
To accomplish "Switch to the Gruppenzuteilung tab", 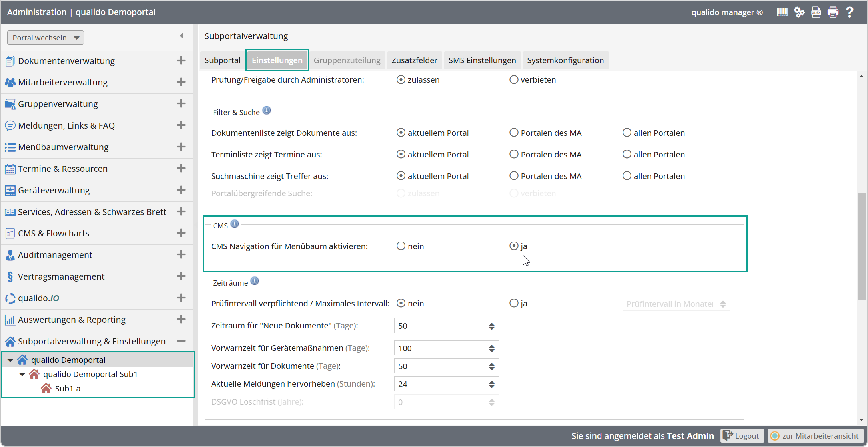I will (347, 60).
